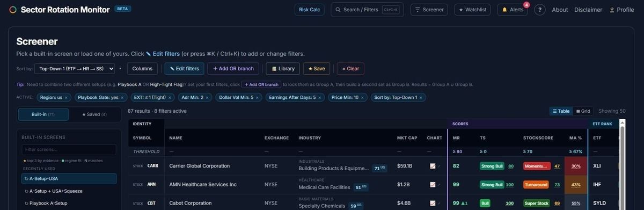Sort by the MR column header
Screen dimensions: 644x210
click(x=456, y=138)
